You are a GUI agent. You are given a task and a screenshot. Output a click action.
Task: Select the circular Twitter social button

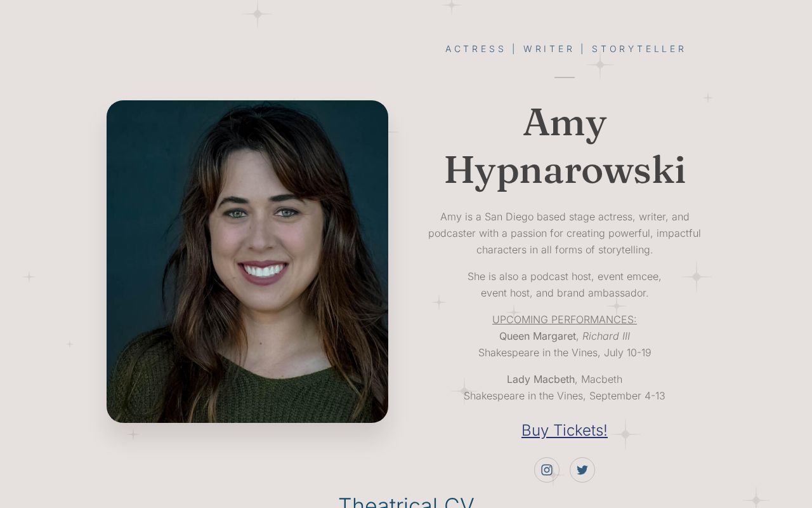click(582, 470)
